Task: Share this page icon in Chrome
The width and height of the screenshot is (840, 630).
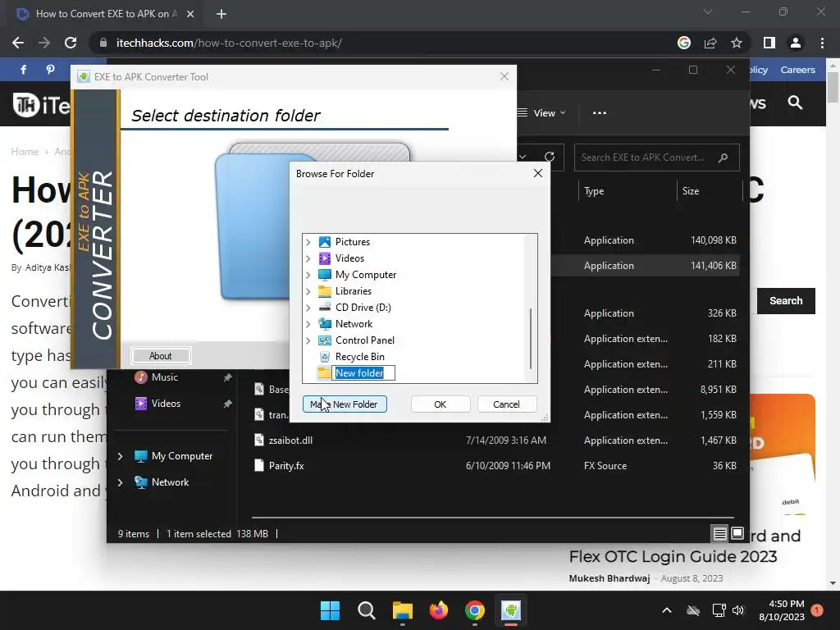Action: coord(710,43)
